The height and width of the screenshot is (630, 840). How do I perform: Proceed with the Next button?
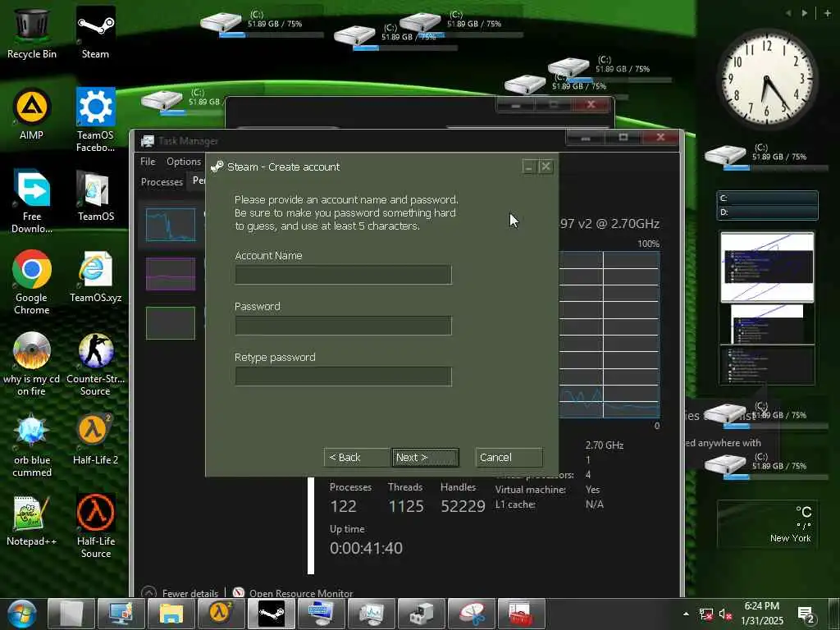coord(426,458)
